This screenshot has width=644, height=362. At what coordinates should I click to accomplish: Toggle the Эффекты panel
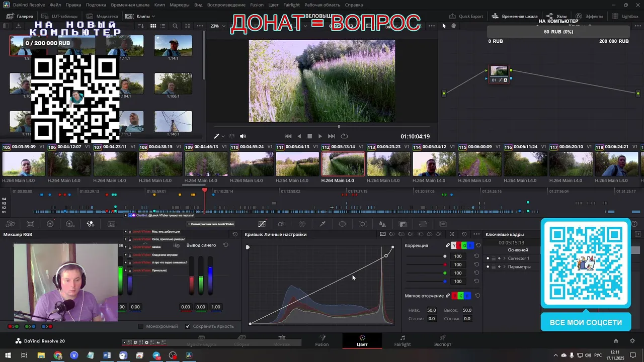590,16
